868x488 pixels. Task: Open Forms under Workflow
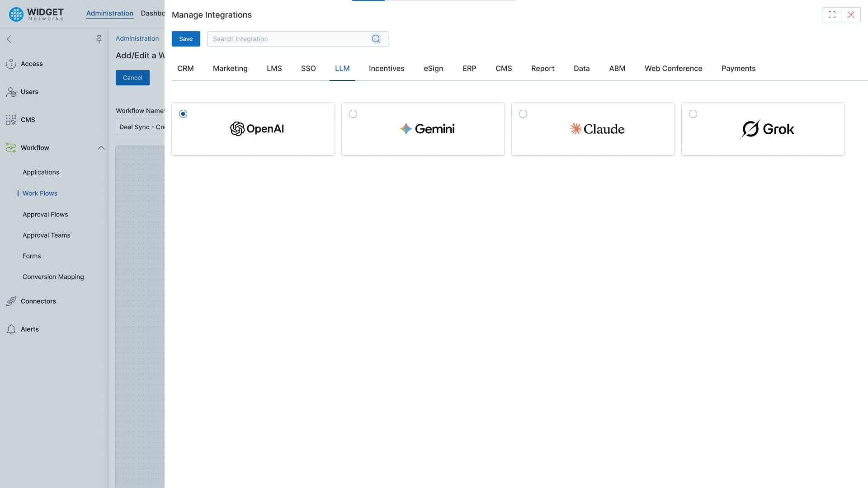[x=32, y=256]
